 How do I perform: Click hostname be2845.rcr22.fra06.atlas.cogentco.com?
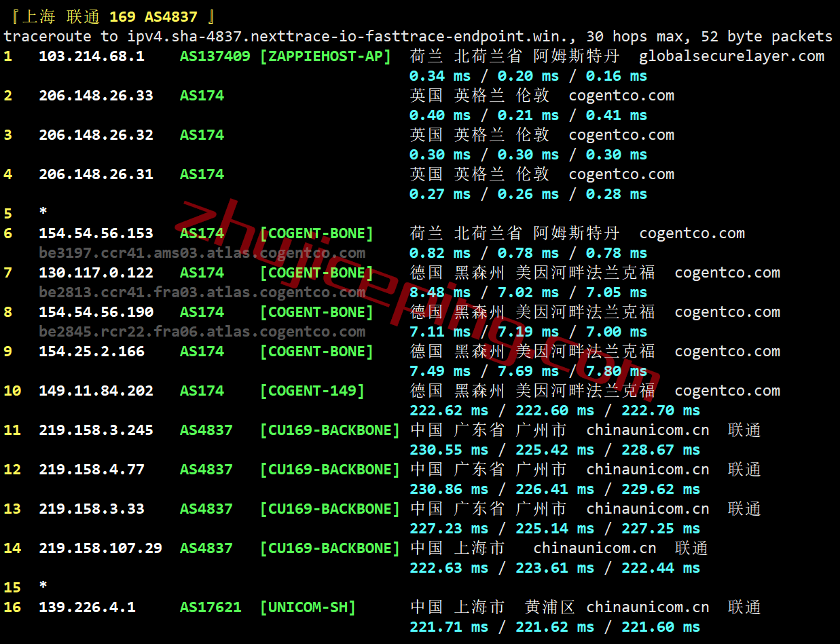pos(202,332)
